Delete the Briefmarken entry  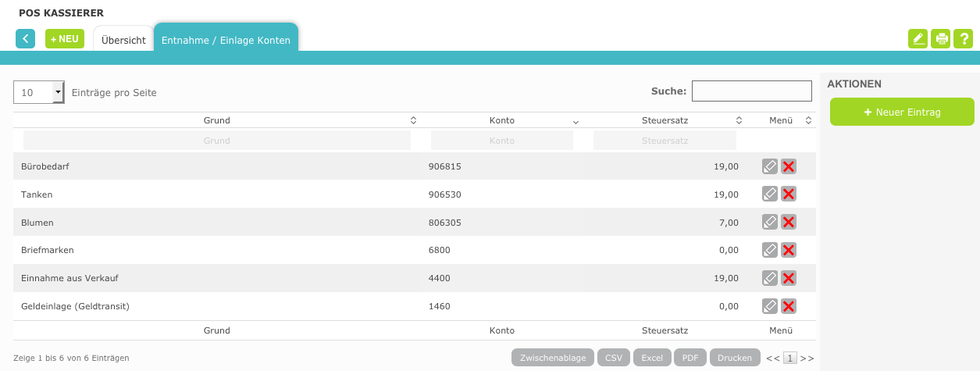coord(789,250)
